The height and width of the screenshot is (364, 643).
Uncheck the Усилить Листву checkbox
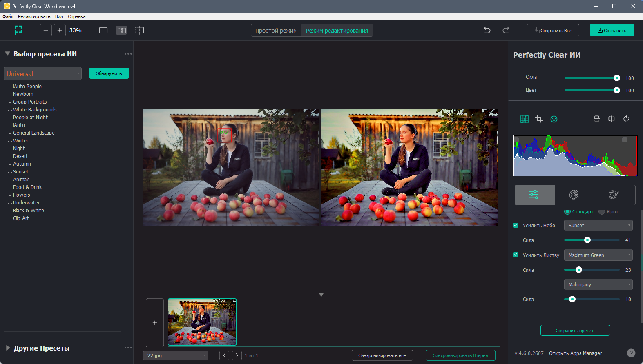(x=516, y=255)
